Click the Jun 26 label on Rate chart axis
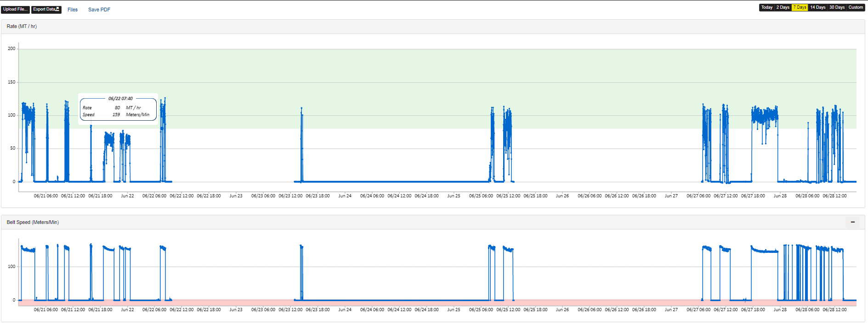This screenshot has height=324, width=868. [562, 196]
